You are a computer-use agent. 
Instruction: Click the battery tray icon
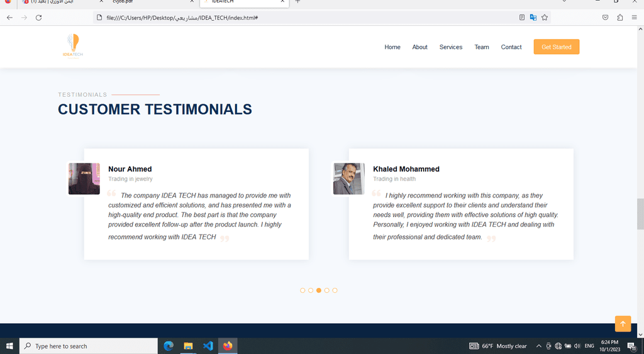click(568, 346)
